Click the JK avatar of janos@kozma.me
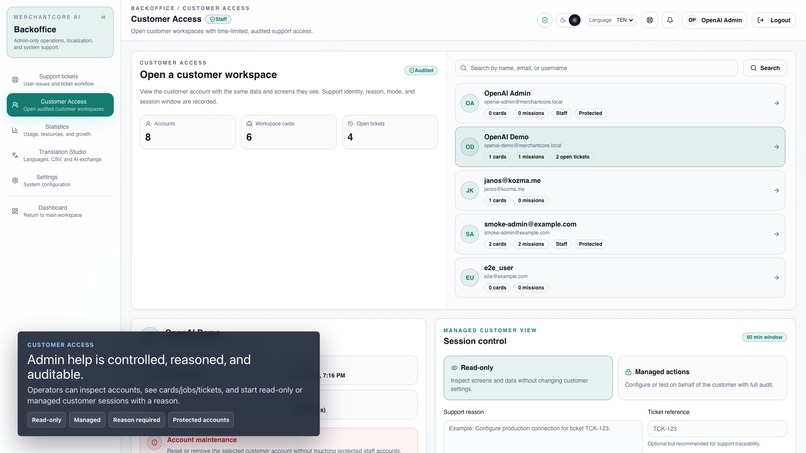Screen dimensions: 806x453 (x=470, y=190)
